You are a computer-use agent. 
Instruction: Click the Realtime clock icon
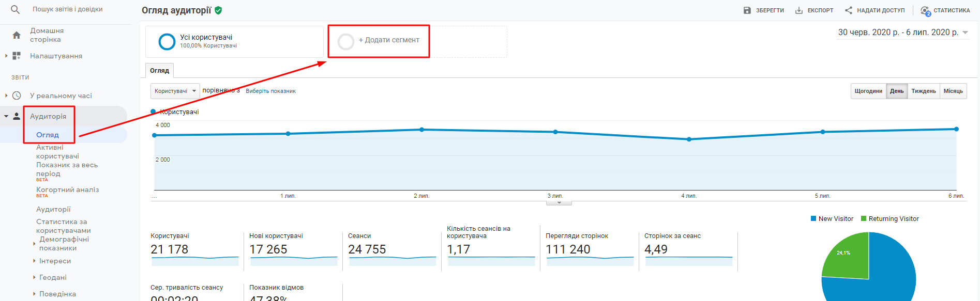click(17, 96)
